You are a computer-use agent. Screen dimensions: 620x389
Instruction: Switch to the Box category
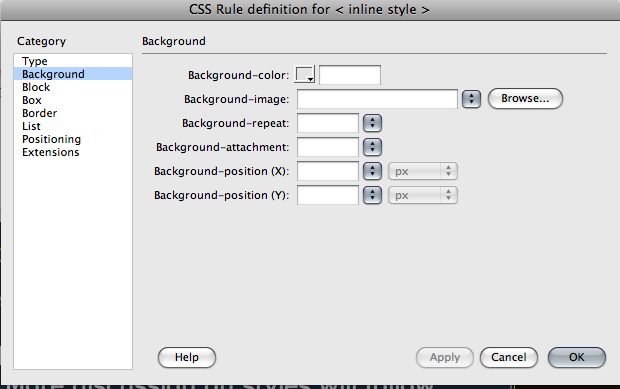[73, 100]
